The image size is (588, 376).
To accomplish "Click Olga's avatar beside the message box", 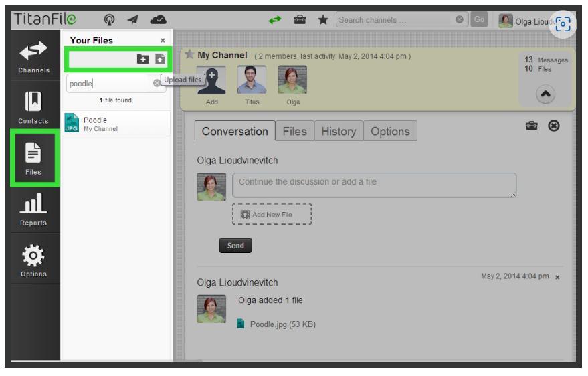I will (x=211, y=187).
